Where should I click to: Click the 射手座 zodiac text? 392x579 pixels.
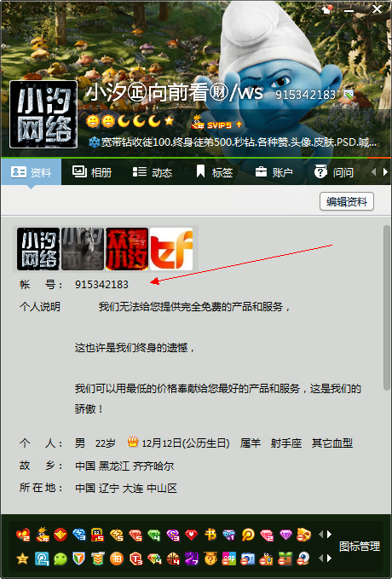pos(286,443)
